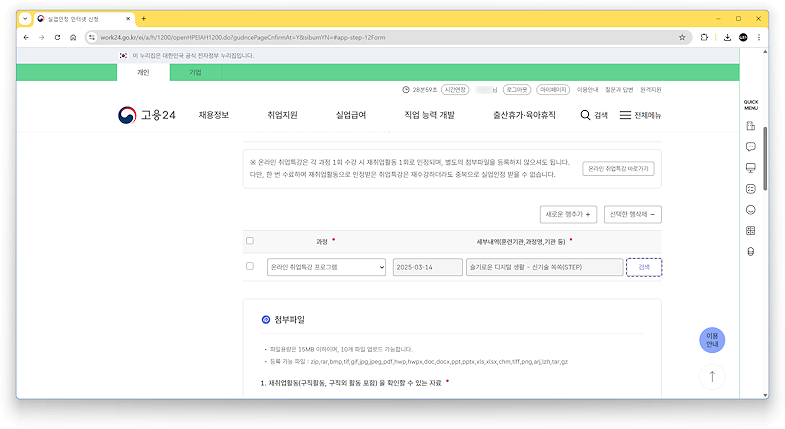The width and height of the screenshot is (785, 429).
Task: Go to the browser home icon
Action: pyautogui.click(x=73, y=38)
